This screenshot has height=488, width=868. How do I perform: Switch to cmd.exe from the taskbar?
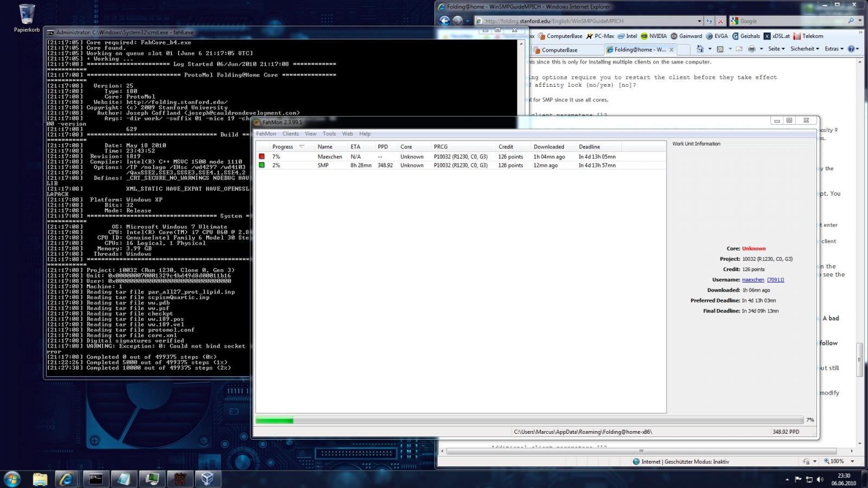click(96, 479)
